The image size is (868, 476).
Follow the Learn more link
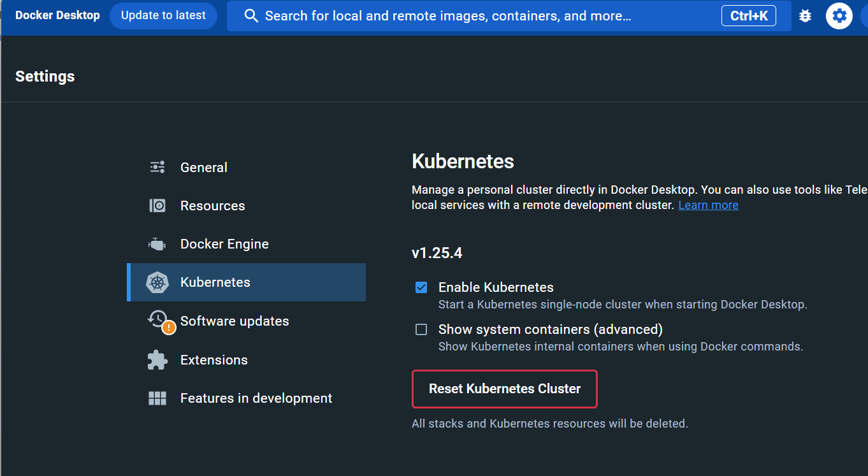point(708,205)
